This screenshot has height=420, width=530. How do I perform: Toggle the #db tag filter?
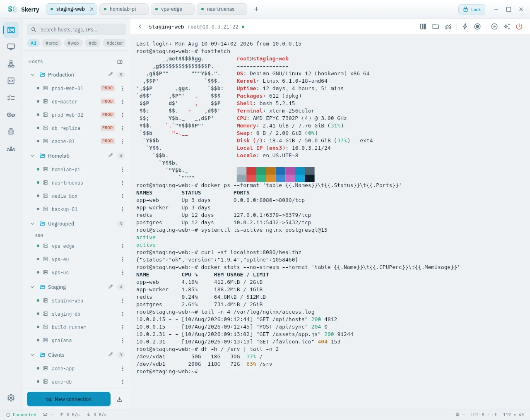click(93, 43)
